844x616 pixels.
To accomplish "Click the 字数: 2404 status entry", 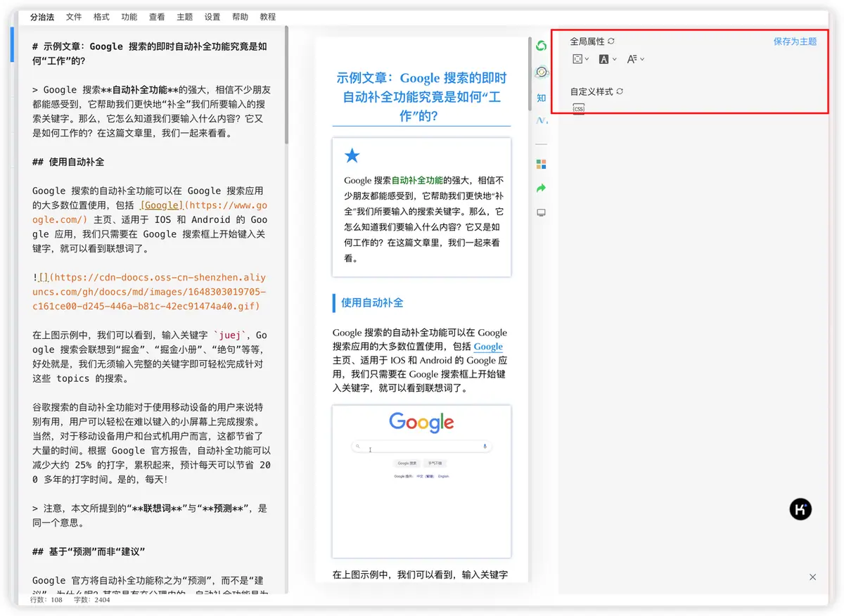I will pos(92,600).
